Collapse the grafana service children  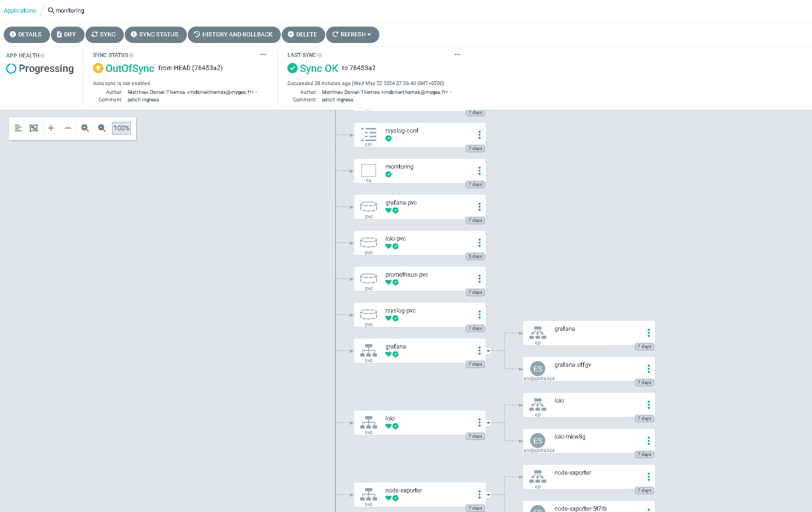click(488, 351)
